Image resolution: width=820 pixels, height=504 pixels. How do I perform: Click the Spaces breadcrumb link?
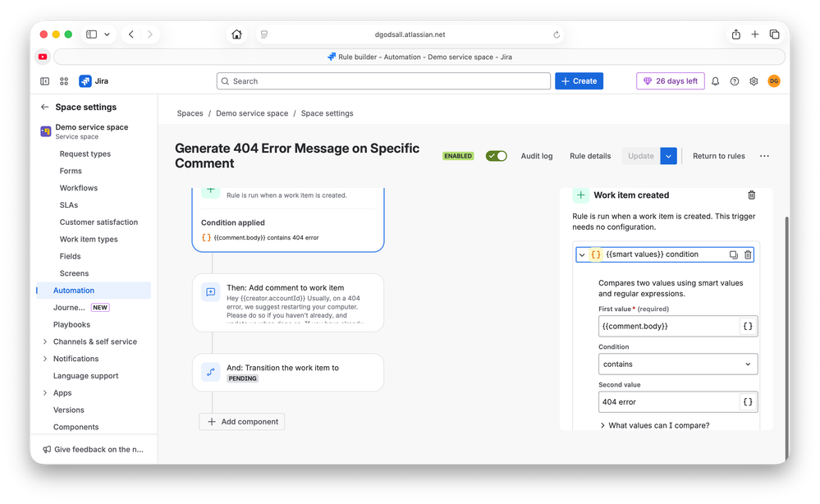190,113
